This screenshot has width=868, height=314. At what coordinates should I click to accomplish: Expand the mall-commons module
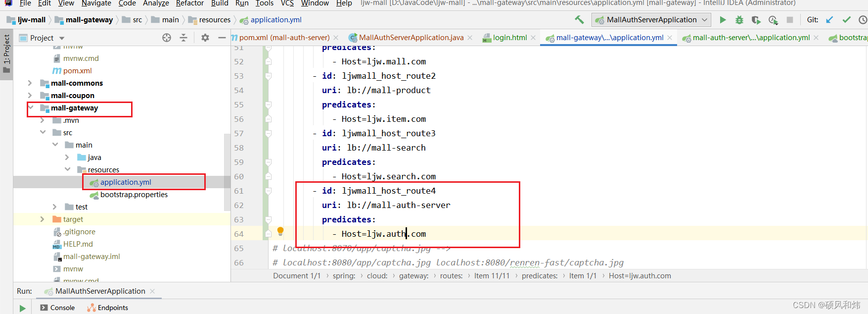30,83
